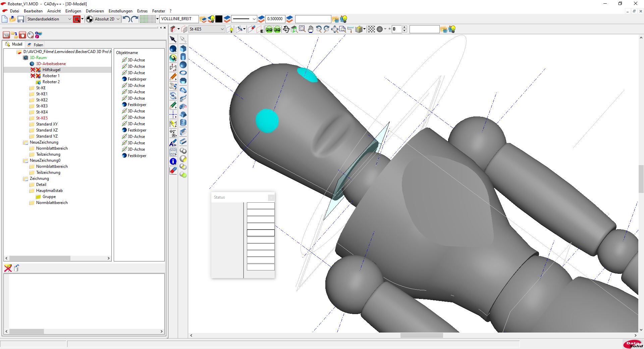Click the green 2D view button
Image resolution: width=644 pixels, height=349 pixels.
point(269,30)
